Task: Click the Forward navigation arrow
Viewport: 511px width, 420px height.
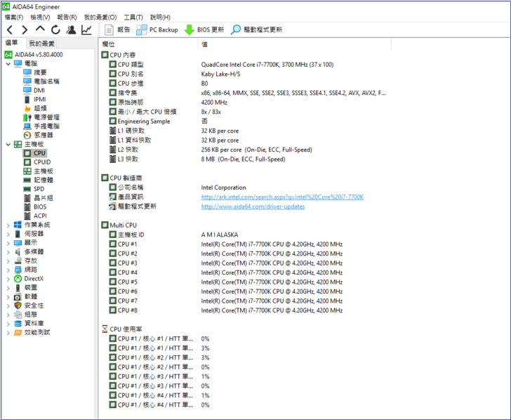Action: pyautogui.click(x=25, y=30)
